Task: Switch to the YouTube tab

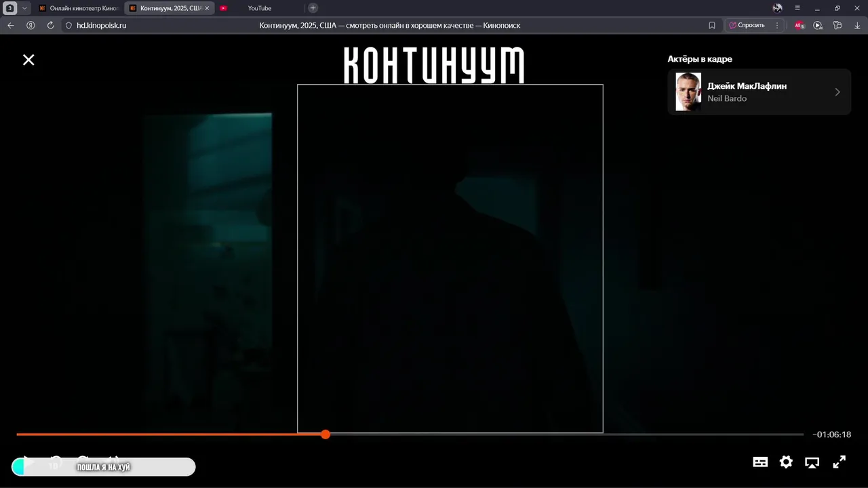Action: [260, 8]
